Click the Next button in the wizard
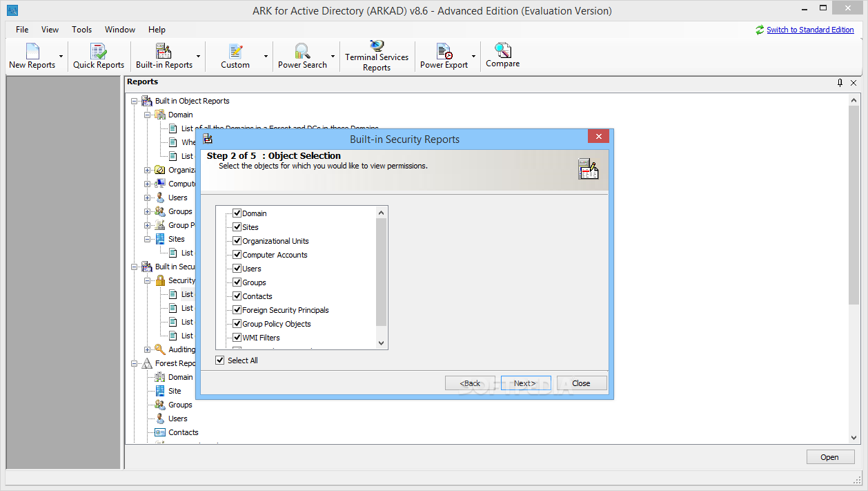The height and width of the screenshot is (491, 868). (526, 383)
